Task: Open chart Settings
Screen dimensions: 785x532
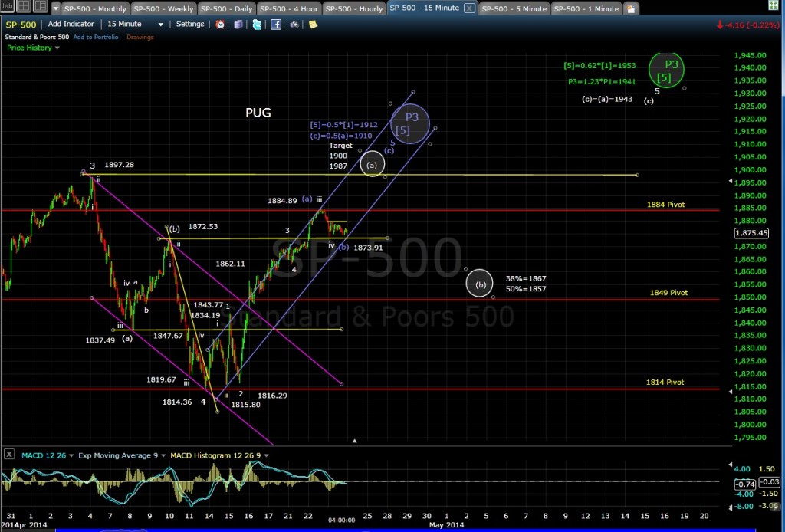Action: (x=190, y=24)
